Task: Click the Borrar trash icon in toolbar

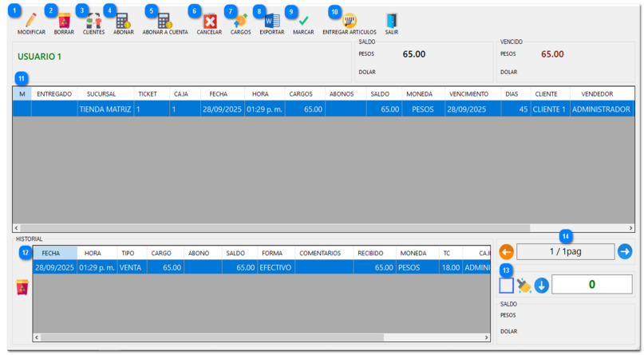Action: (x=64, y=21)
